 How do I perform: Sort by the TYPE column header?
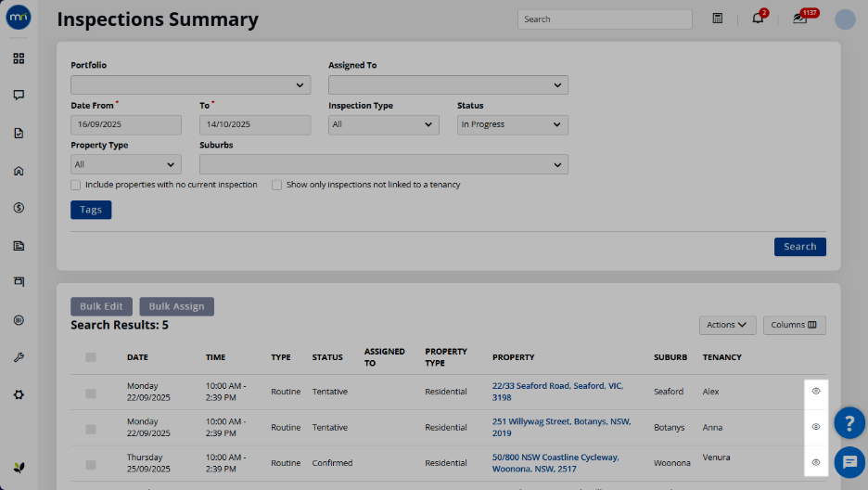(281, 357)
